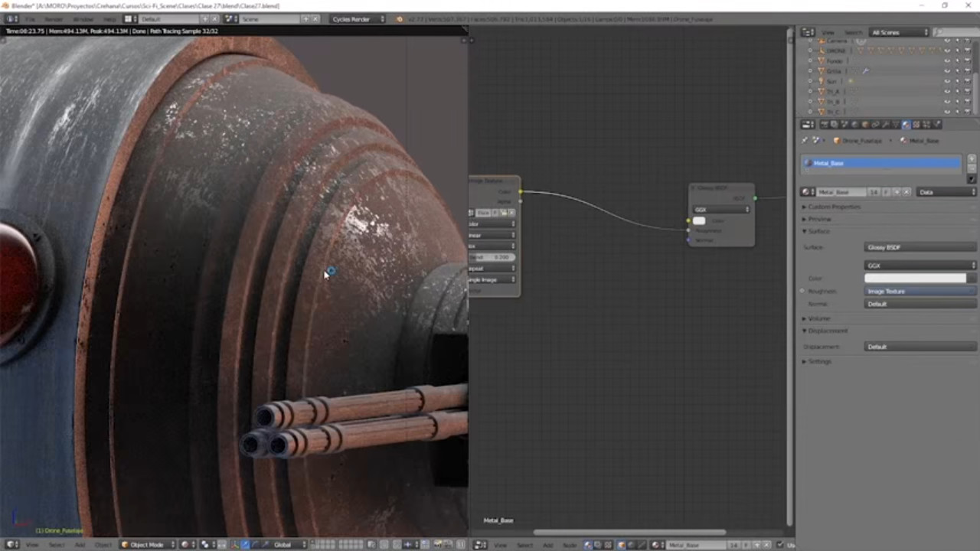Click the properties editor type icon
980x551 pixels.
tap(808, 125)
